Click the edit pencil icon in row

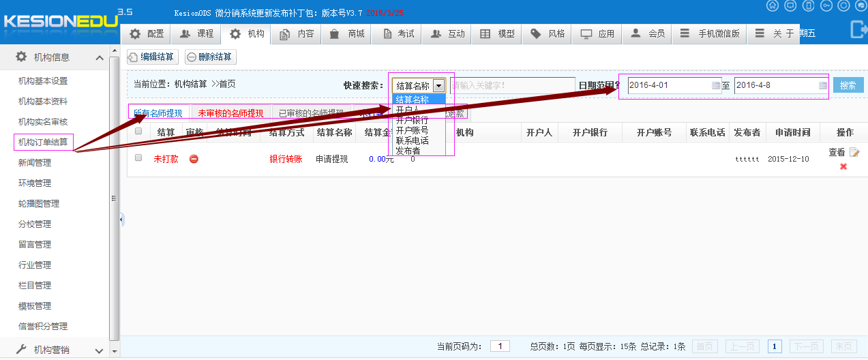point(854,153)
